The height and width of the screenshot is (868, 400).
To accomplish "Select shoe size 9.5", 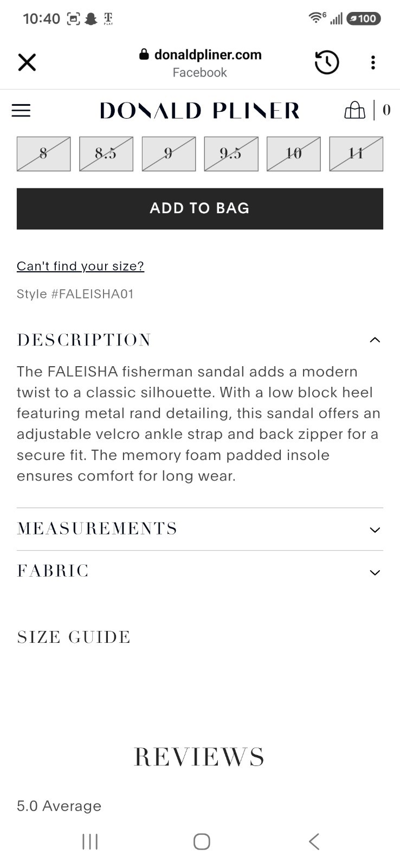I will (x=231, y=154).
